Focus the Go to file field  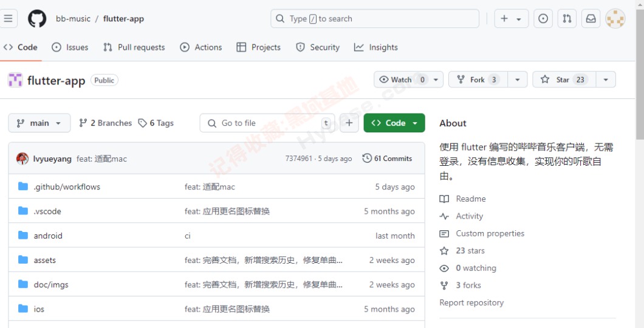pos(267,123)
